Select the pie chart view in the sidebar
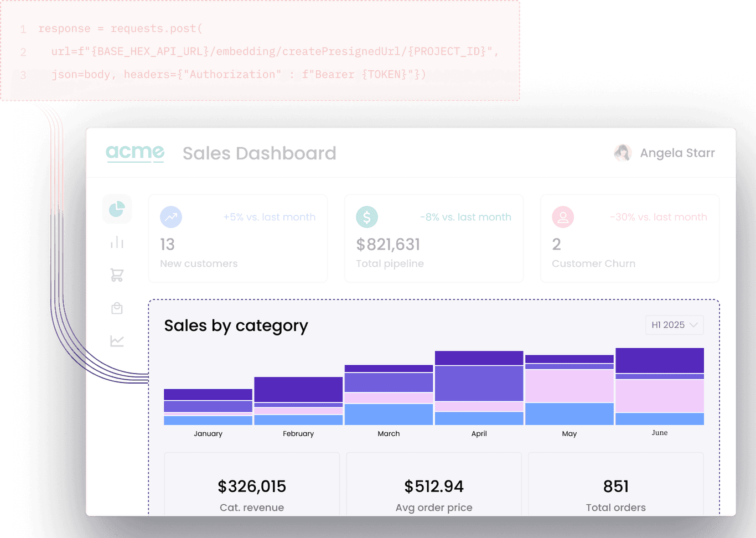The width and height of the screenshot is (756, 538). pyautogui.click(x=117, y=209)
